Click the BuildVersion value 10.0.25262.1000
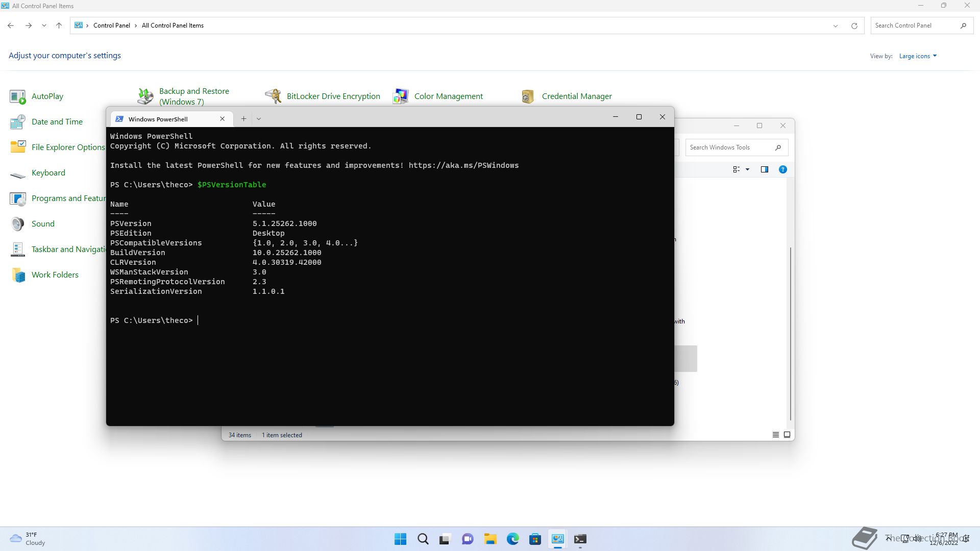980x551 pixels. [287, 253]
